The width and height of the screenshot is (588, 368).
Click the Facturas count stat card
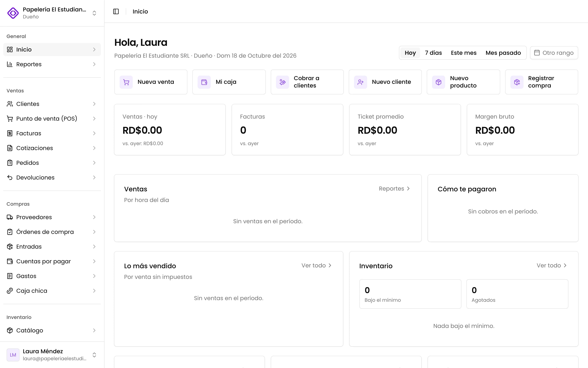tap(287, 130)
